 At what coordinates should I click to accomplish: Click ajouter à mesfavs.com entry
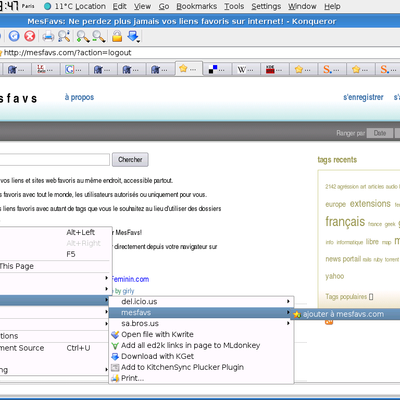coord(346,314)
